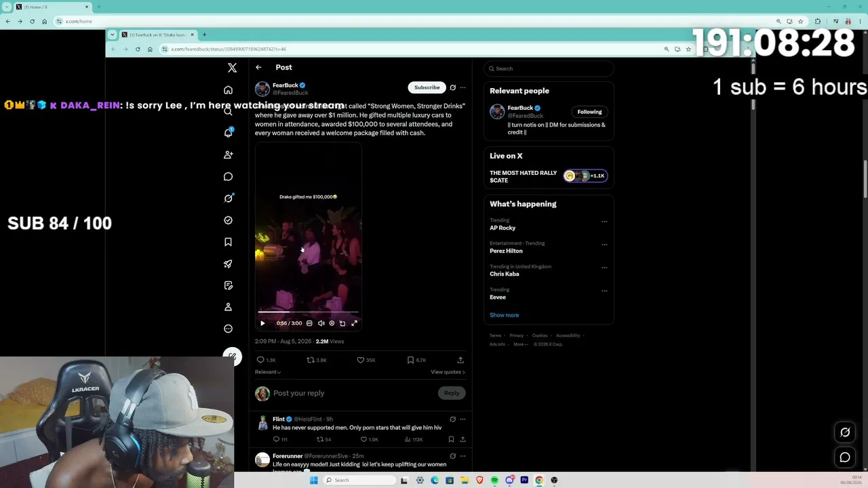868x488 pixels.
Task: Reload the page in the front browser
Action: tap(138, 49)
